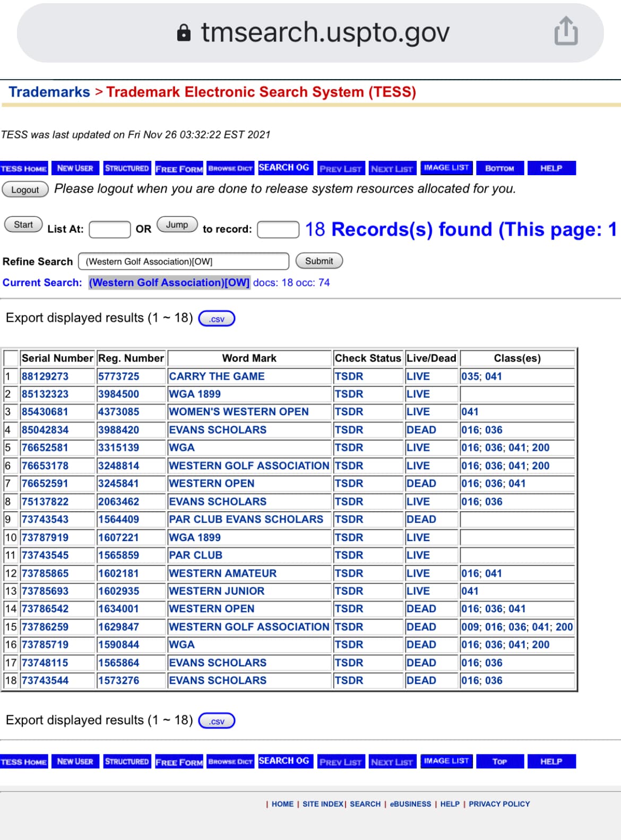Open registration number 1629847
The width and height of the screenshot is (621, 840).
click(118, 627)
